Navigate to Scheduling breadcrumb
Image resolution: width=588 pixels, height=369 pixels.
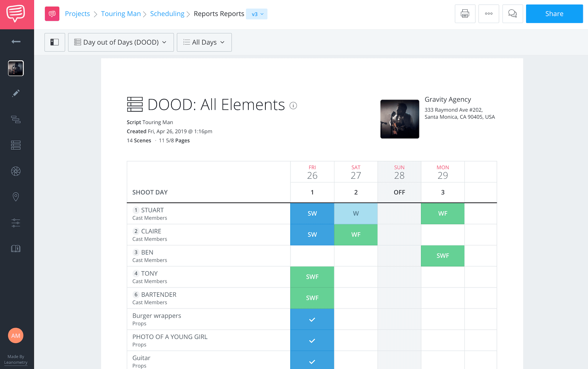pyautogui.click(x=167, y=14)
